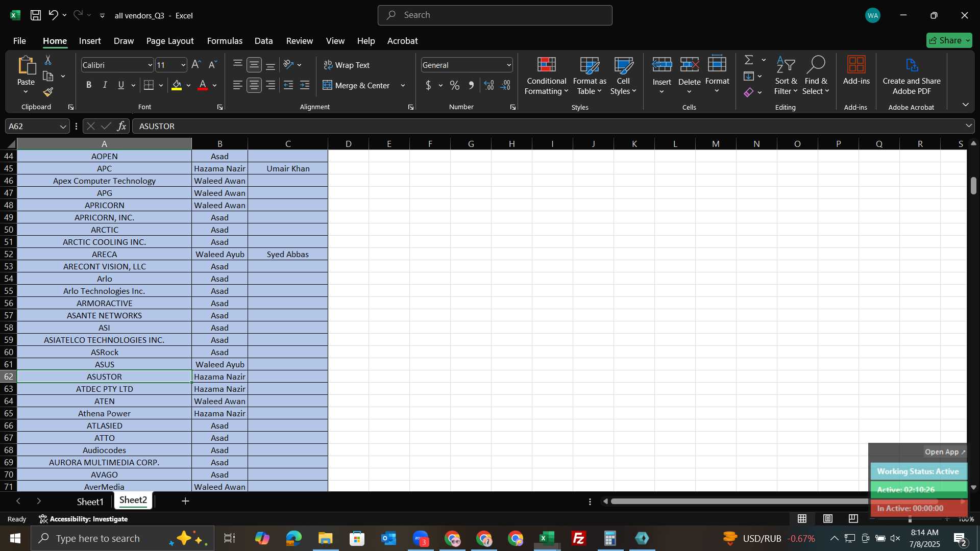This screenshot has width=980, height=551.
Task: Toggle Middle Align vertical alignment
Action: [254, 65]
